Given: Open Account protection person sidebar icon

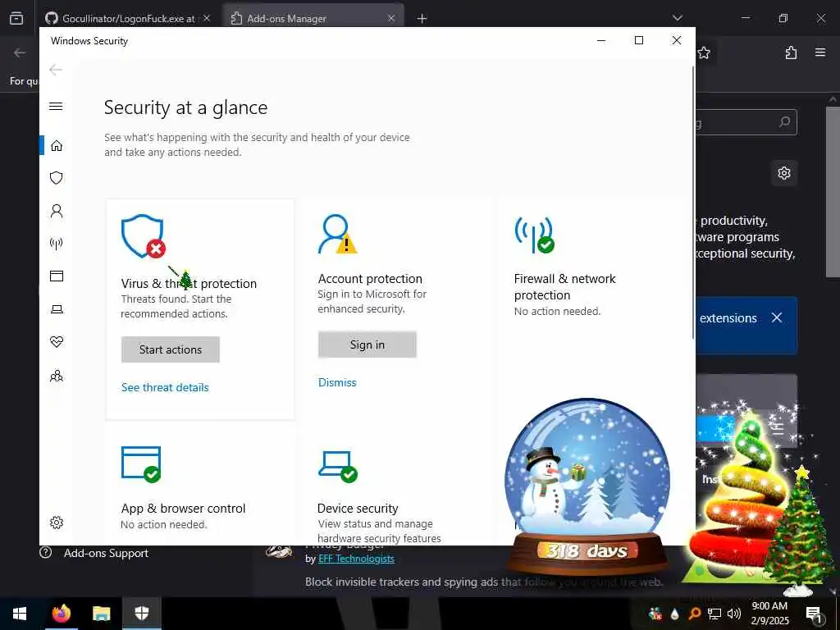Looking at the screenshot, I should point(57,211).
